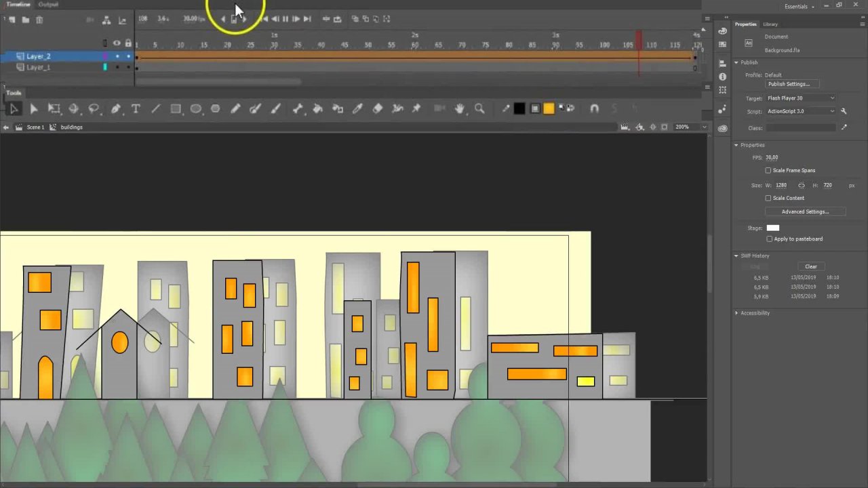Click wrench icon beside ActionScript 3.0

pyautogui.click(x=844, y=111)
